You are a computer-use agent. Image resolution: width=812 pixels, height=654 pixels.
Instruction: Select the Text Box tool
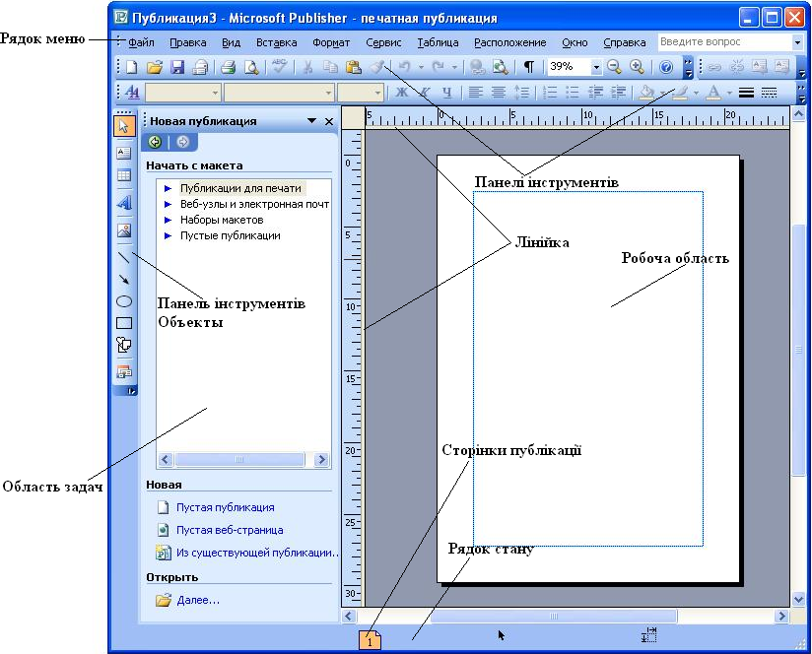(124, 153)
